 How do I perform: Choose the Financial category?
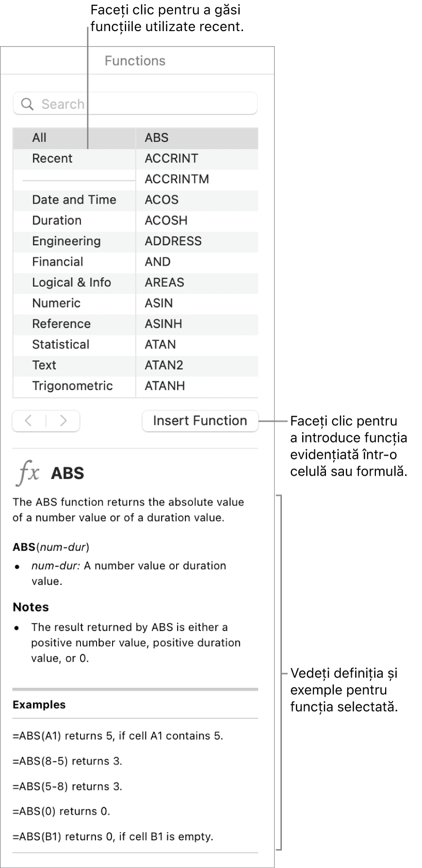(x=57, y=262)
